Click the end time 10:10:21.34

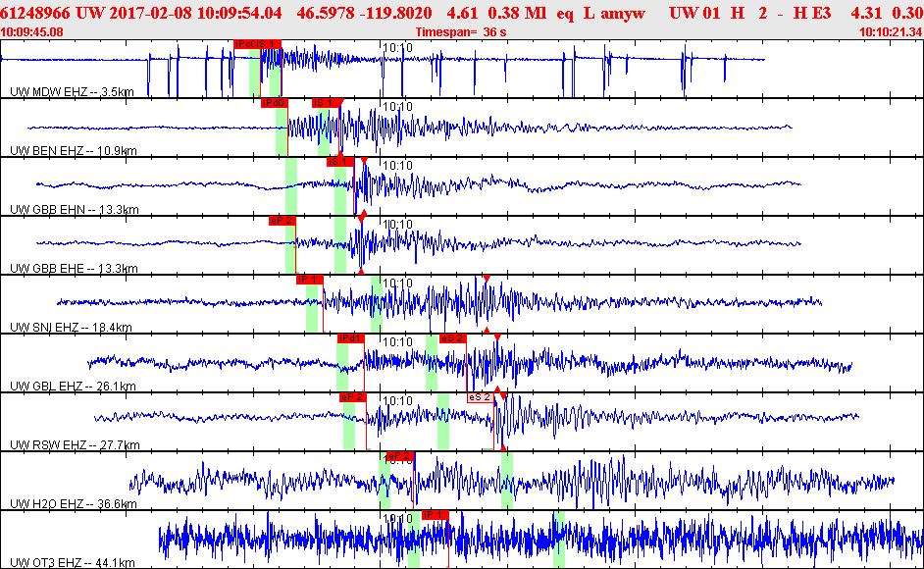(x=891, y=31)
